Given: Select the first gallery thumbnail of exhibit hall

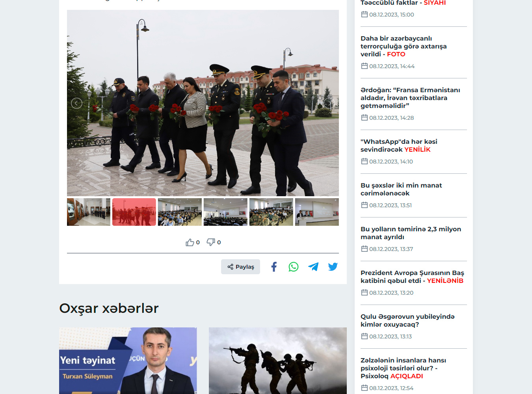Looking at the screenshot, I should tap(89, 212).
